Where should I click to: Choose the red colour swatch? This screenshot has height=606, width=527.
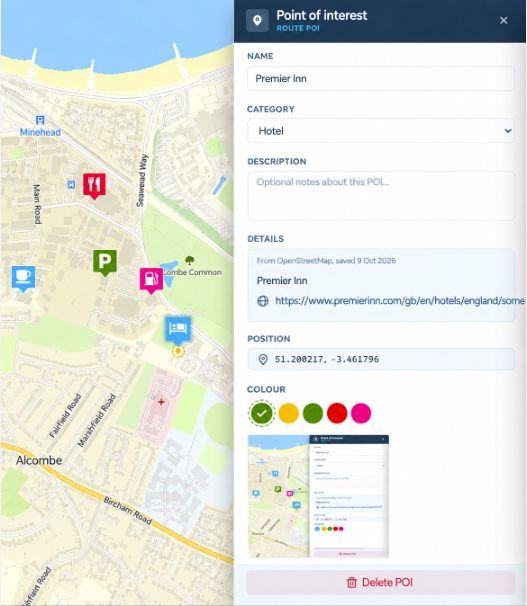coord(337,413)
